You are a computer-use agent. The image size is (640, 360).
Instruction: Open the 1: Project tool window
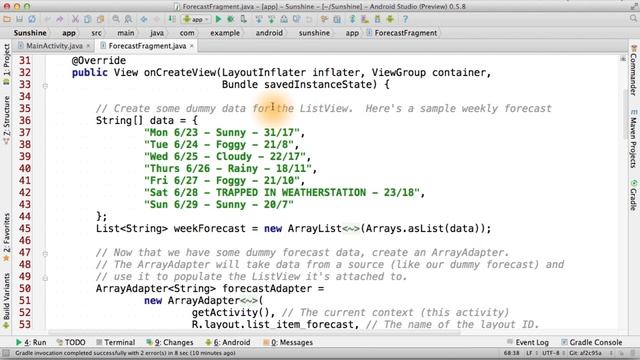(7, 64)
